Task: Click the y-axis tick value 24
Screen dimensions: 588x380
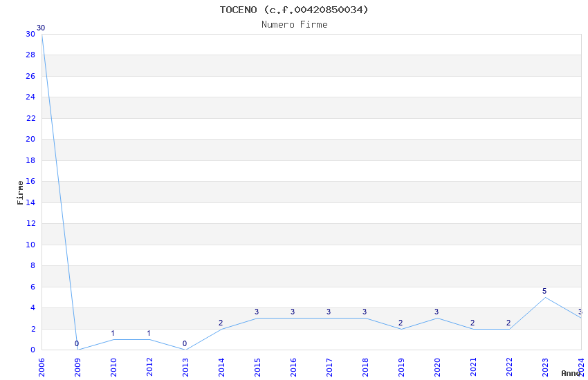Action: [30, 97]
